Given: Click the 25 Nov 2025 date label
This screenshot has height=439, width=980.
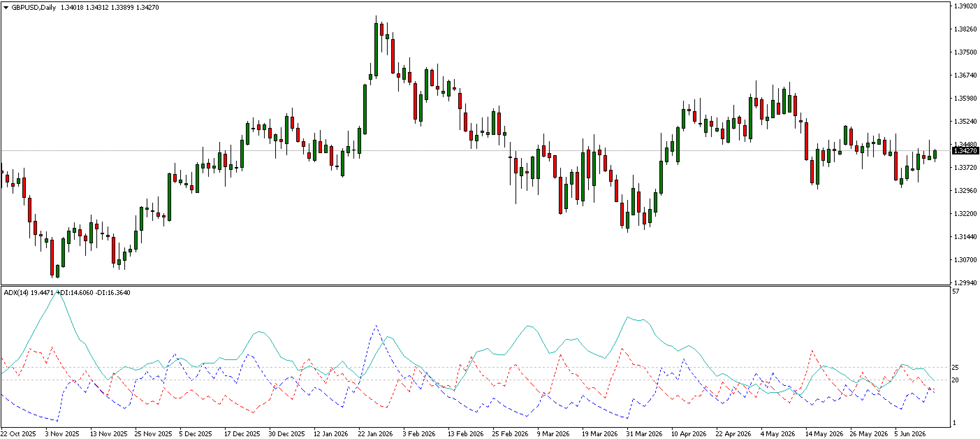Looking at the screenshot, I should (x=153, y=434).
